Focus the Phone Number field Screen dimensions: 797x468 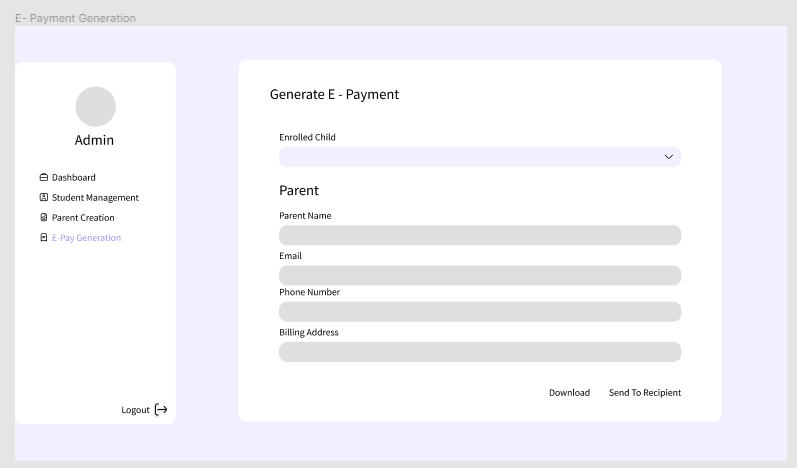click(480, 311)
